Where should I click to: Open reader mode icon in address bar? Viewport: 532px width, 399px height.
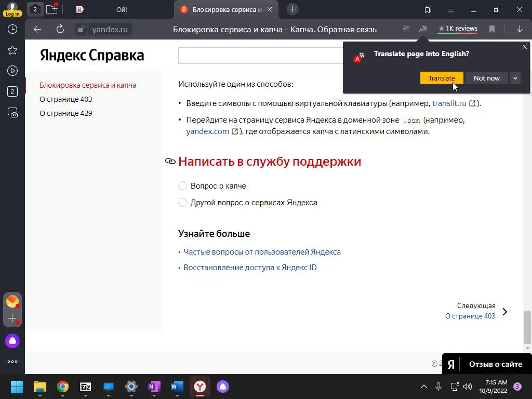(x=406, y=29)
